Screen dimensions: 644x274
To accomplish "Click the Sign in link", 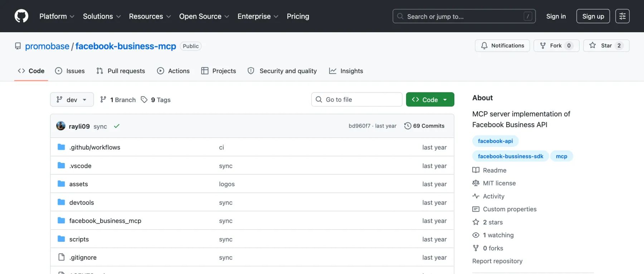I will pos(556,16).
